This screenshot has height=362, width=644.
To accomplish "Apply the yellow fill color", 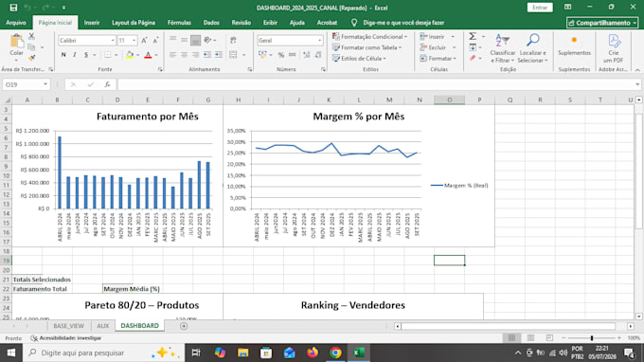I will [130, 55].
